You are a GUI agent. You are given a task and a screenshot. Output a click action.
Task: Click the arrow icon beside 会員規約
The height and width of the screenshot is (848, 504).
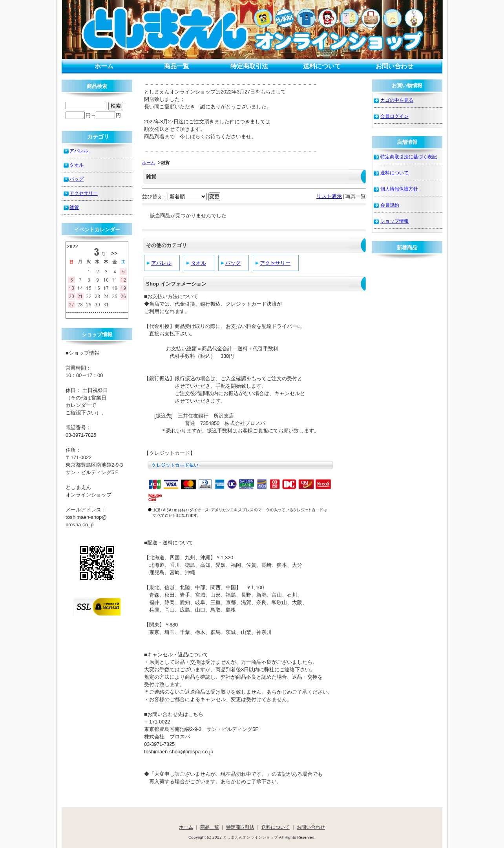point(376,205)
